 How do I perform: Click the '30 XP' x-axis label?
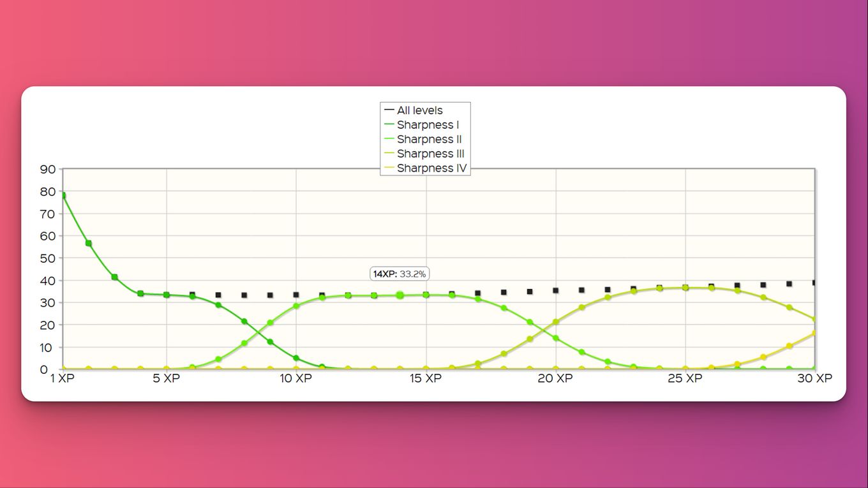click(815, 378)
